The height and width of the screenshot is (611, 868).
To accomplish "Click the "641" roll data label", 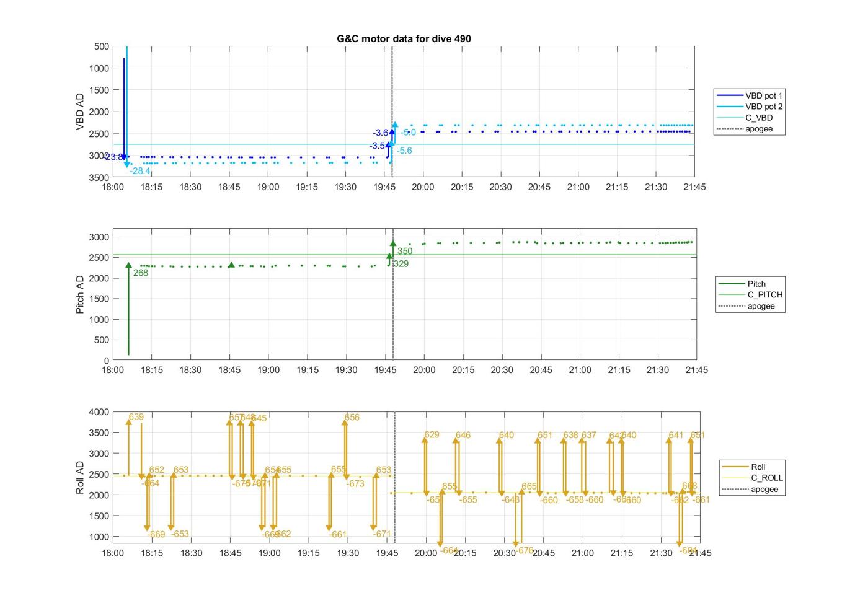I will [676, 435].
